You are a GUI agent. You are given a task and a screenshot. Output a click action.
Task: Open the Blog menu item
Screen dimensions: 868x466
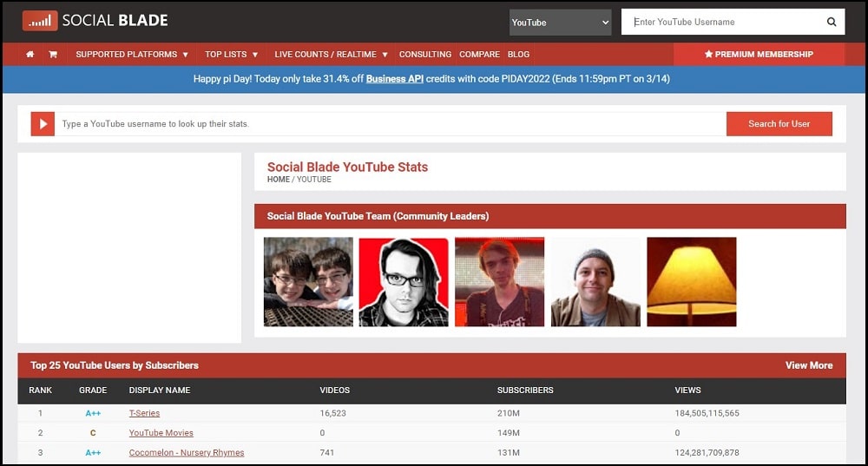[519, 55]
